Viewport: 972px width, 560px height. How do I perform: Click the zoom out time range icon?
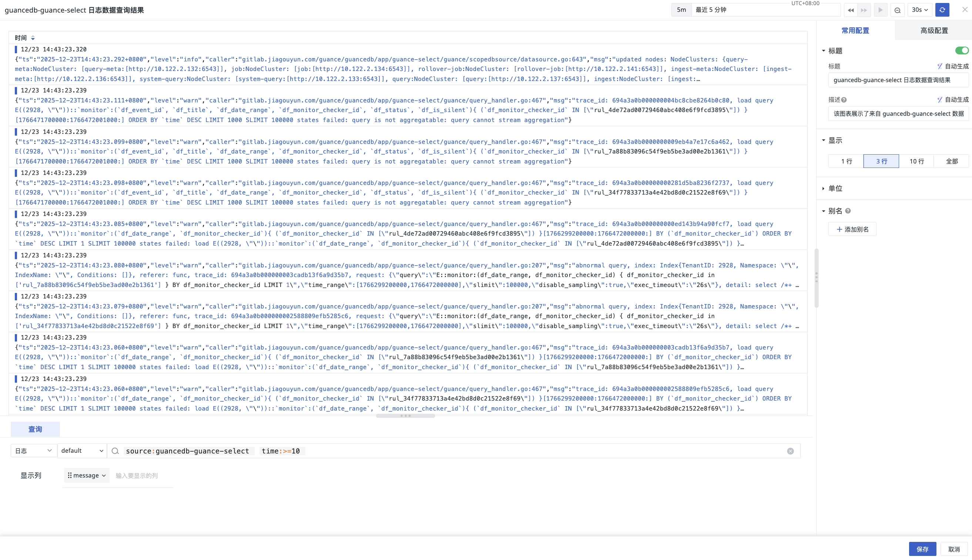point(897,10)
